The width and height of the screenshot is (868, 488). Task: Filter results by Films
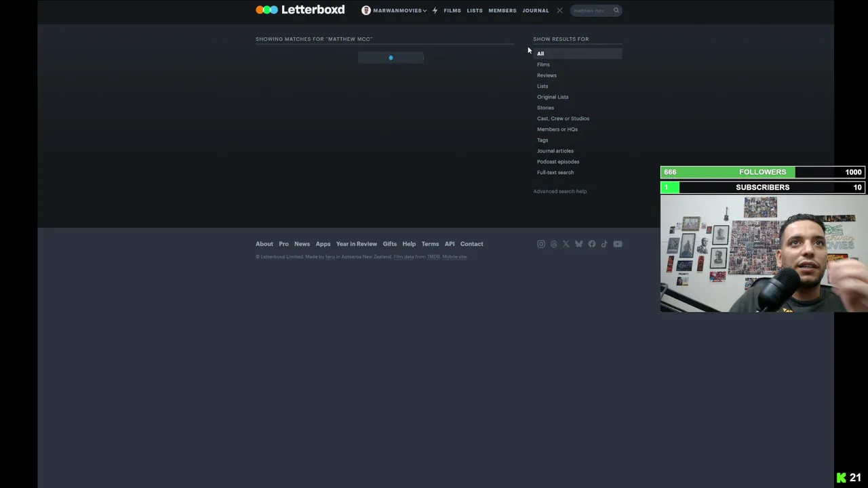[543, 64]
